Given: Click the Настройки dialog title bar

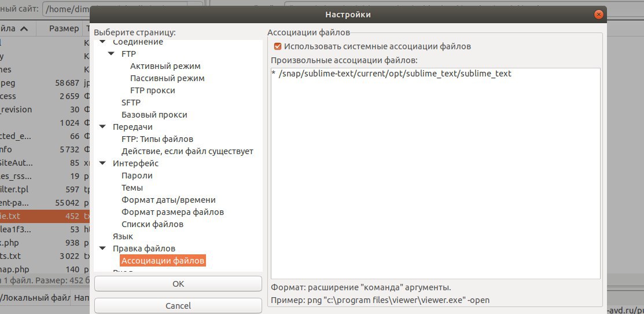Looking at the screenshot, I should (348, 15).
